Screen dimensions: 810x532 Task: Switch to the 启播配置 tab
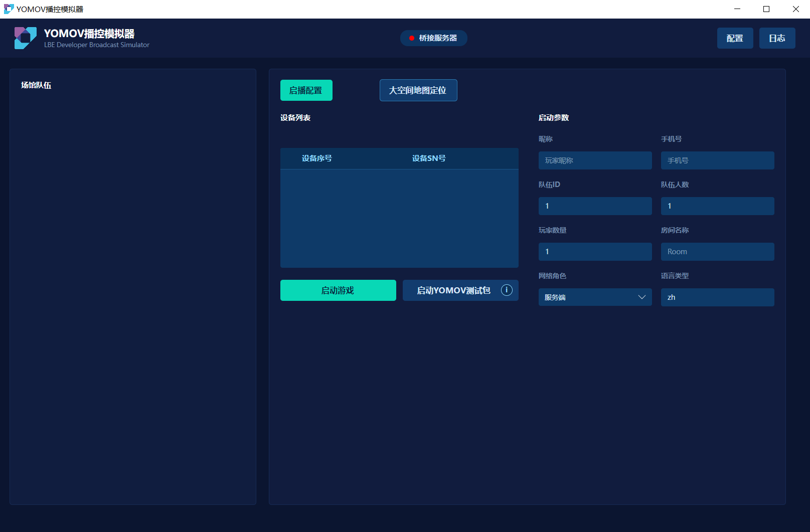coord(306,90)
